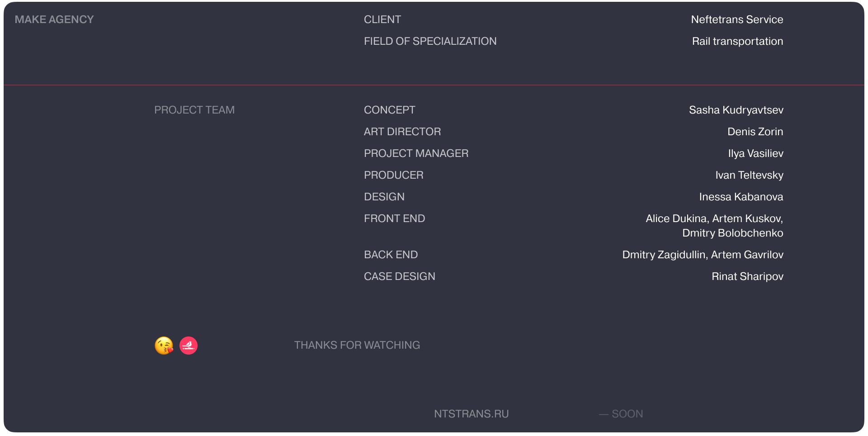Viewport: 868px width, 436px height.
Task: Select the Neftetrans Service client name
Action: click(x=737, y=19)
